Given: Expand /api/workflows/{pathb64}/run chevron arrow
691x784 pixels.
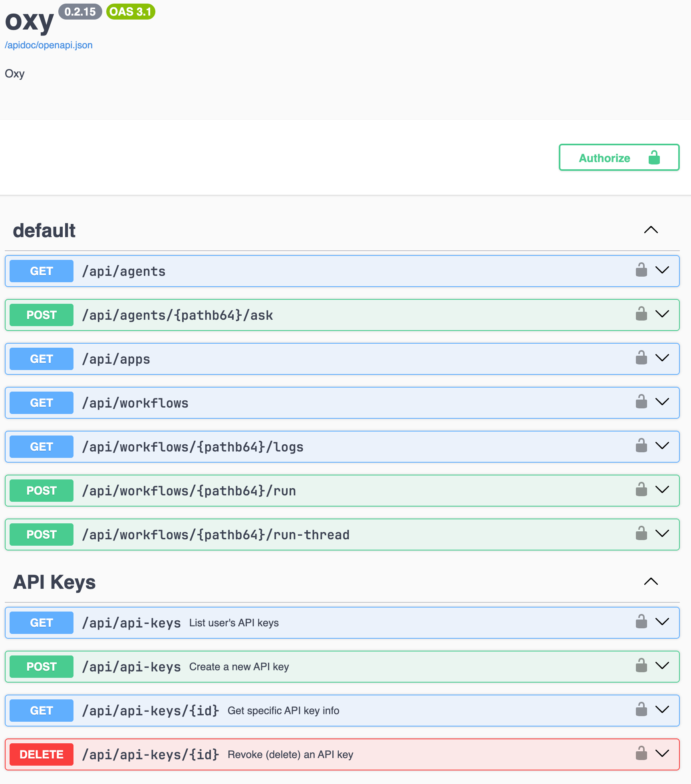Looking at the screenshot, I should coord(662,490).
